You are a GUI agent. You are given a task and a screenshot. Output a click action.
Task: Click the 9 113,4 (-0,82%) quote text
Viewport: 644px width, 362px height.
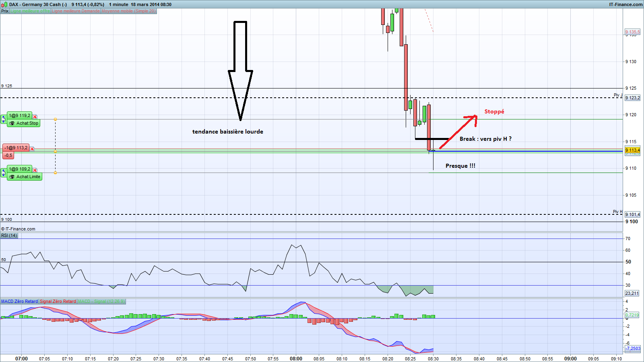coord(88,4)
